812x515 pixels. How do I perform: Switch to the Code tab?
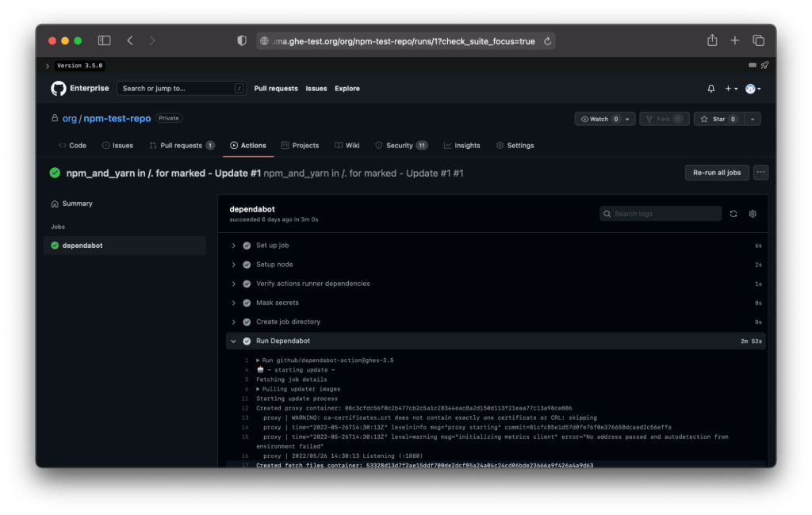72,146
